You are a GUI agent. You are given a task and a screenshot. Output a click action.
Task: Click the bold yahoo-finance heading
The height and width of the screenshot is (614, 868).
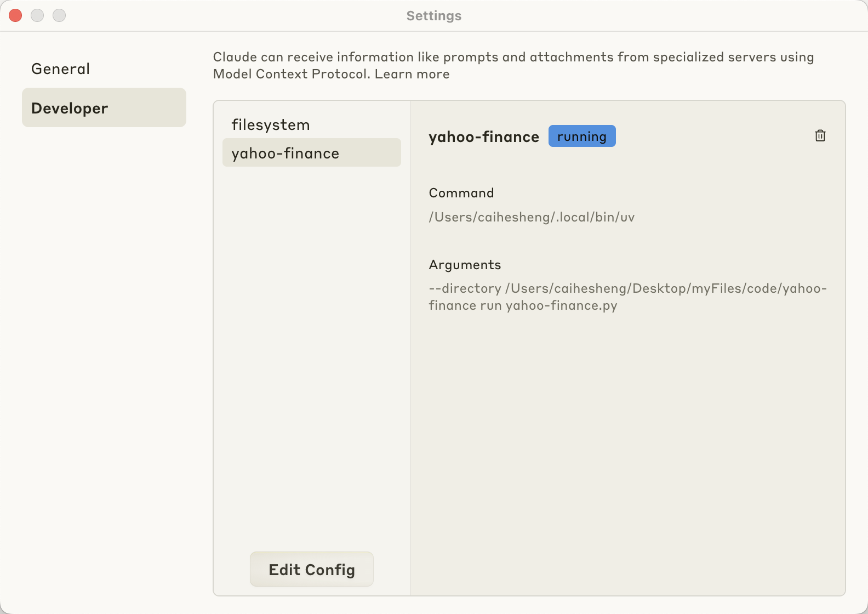(483, 137)
